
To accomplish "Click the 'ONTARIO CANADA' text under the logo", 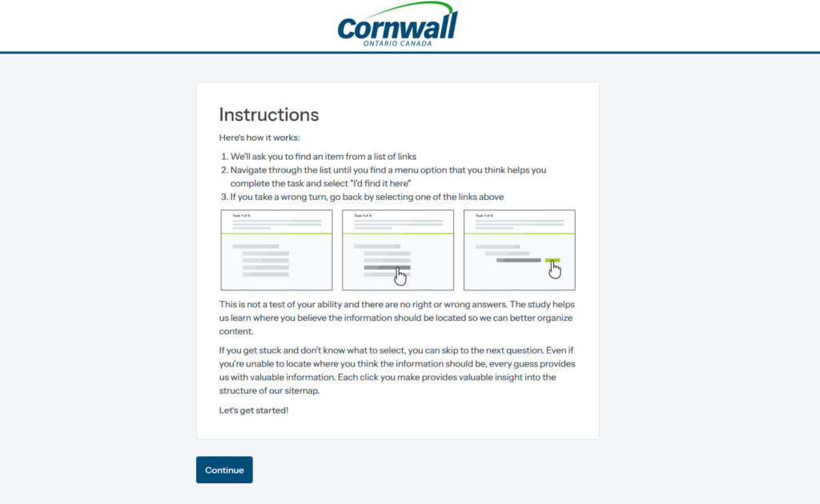I will pyautogui.click(x=398, y=43).
